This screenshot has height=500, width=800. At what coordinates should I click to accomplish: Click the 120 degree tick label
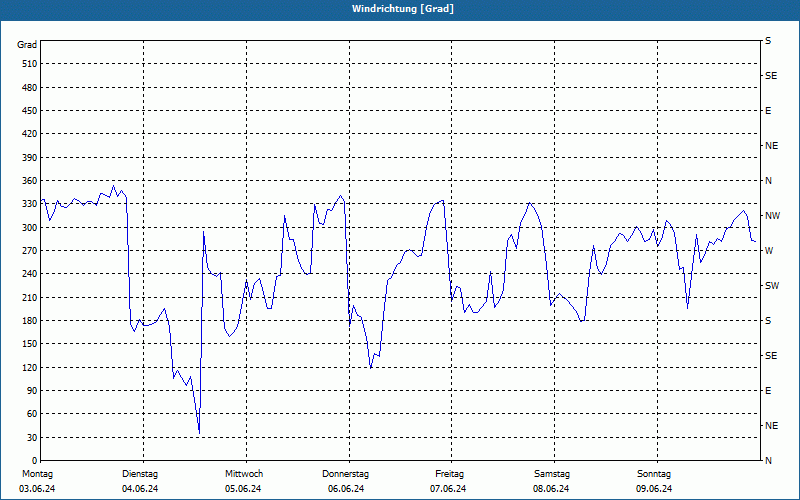[x=30, y=367]
